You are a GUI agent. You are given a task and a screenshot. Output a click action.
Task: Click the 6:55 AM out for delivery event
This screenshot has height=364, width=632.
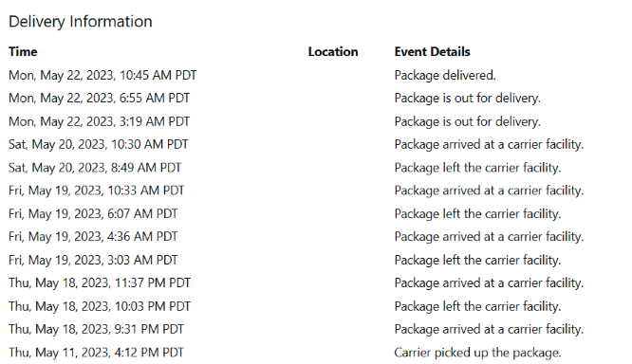[x=467, y=99]
